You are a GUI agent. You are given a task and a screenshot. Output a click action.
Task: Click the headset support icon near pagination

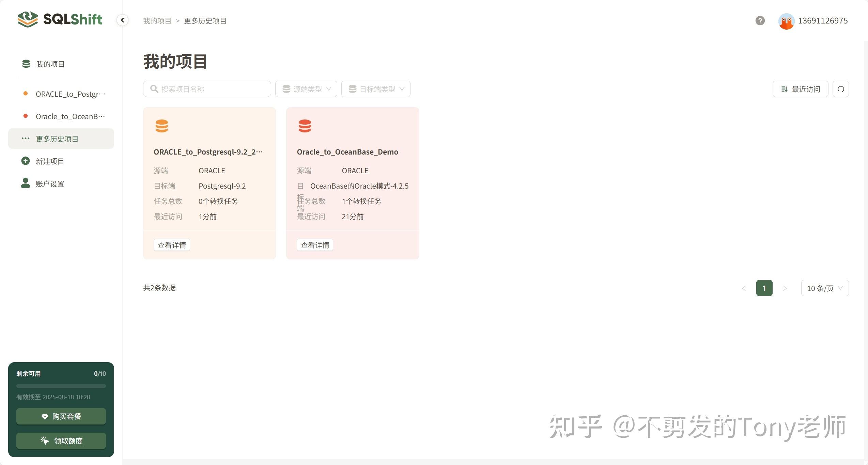coord(840,89)
